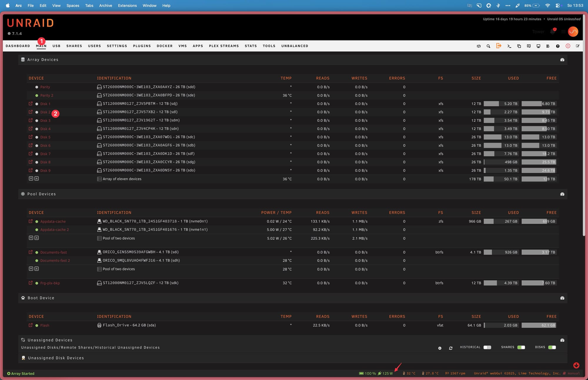Click the orange logout icon
The image size is (588, 380).
click(499, 46)
